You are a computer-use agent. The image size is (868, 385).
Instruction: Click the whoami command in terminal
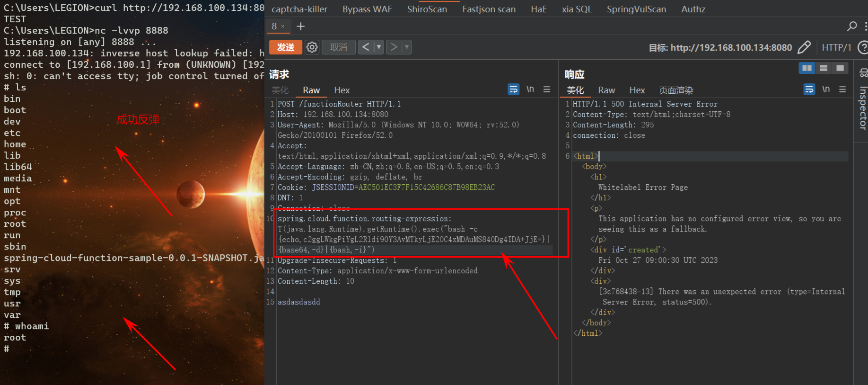click(32, 326)
